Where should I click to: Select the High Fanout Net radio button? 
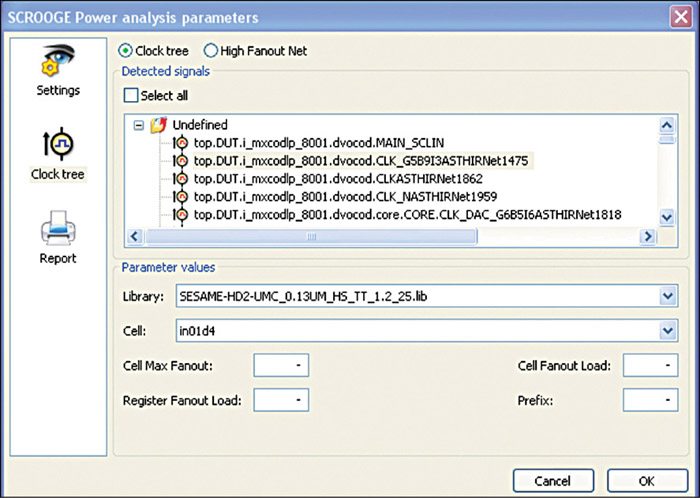(x=211, y=50)
